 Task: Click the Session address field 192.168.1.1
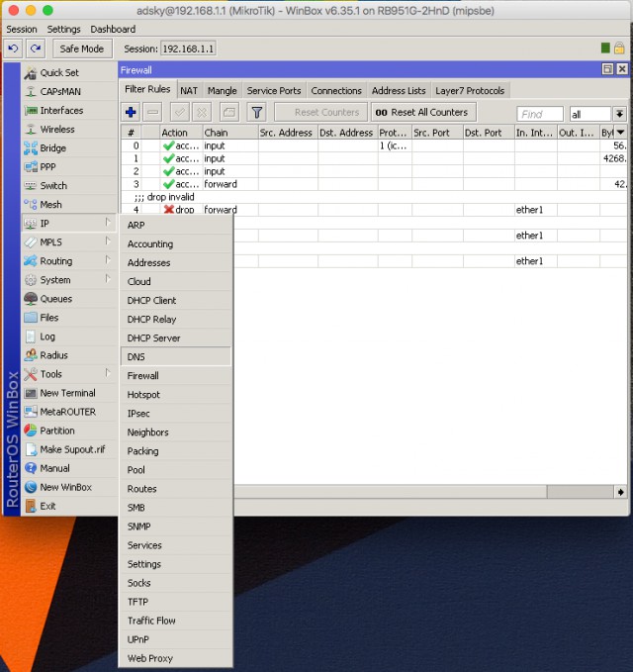[x=188, y=48]
